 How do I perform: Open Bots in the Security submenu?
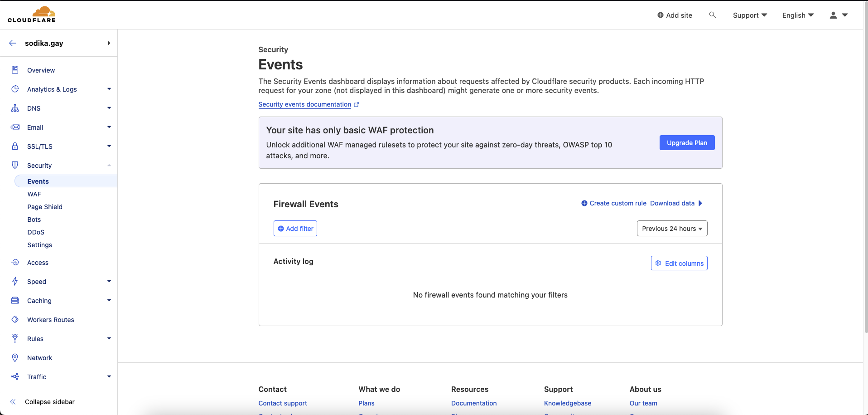coord(34,220)
